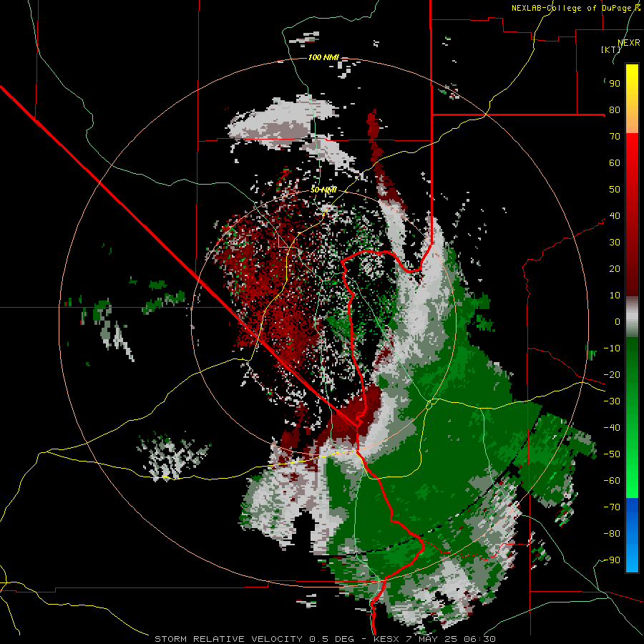Image resolution: width=644 pixels, height=644 pixels.
Task: Click the -70 scale value label
Action: (612, 507)
